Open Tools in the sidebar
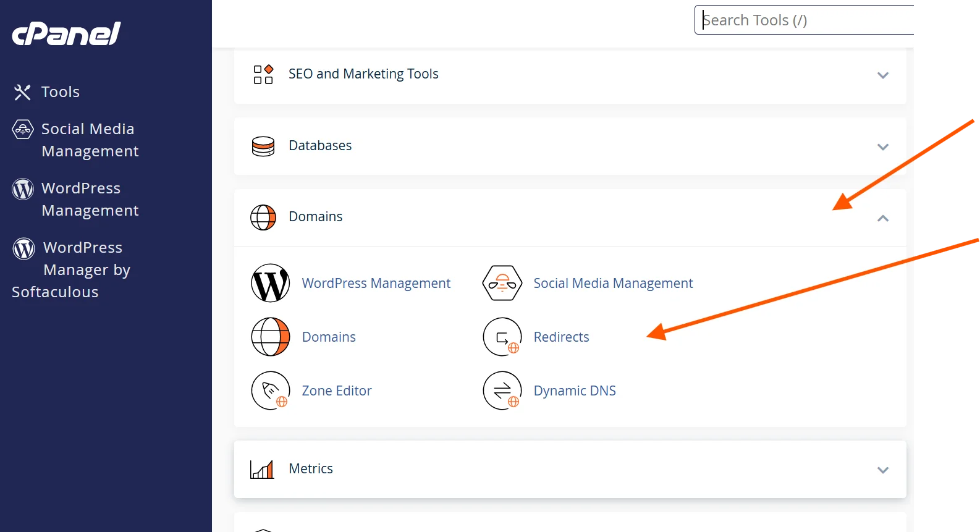Image resolution: width=980 pixels, height=532 pixels. pos(61,92)
